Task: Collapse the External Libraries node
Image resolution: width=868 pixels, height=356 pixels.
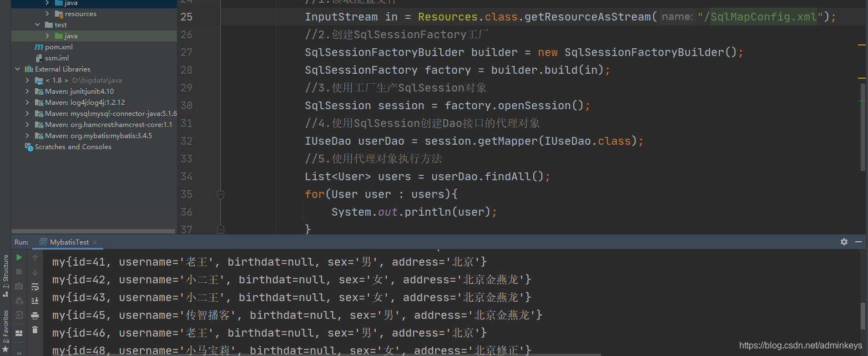Action: pos(17,69)
